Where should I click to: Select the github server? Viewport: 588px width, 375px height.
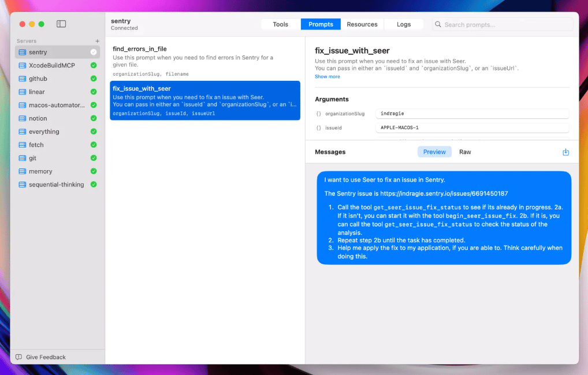click(x=57, y=78)
